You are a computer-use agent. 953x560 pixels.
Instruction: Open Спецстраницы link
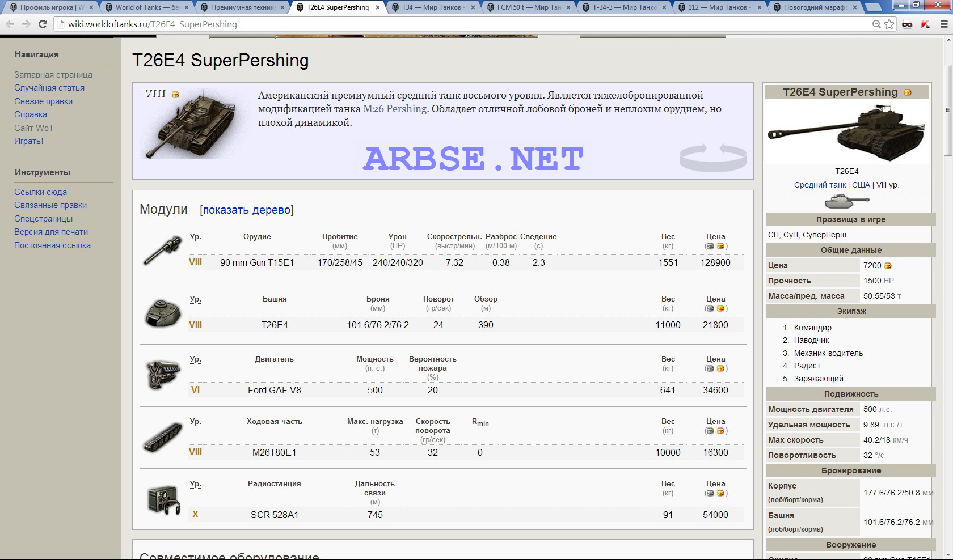(x=43, y=219)
